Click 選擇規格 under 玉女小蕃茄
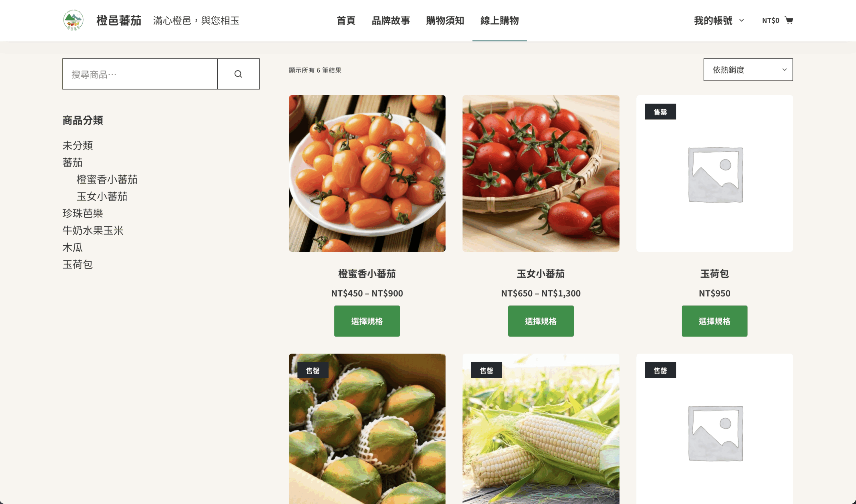The height and width of the screenshot is (504, 856). [540, 321]
